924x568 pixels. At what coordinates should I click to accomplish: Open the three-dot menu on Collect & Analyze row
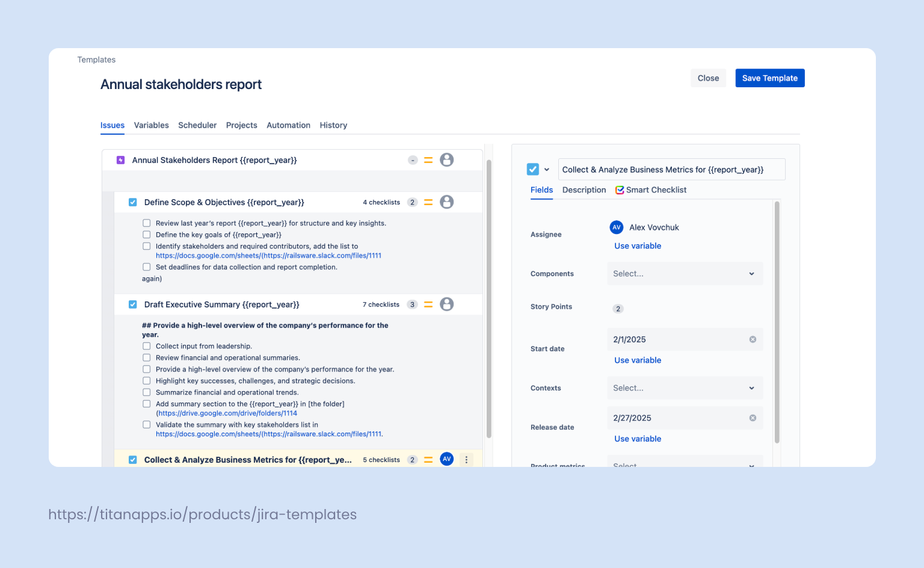[x=466, y=459]
